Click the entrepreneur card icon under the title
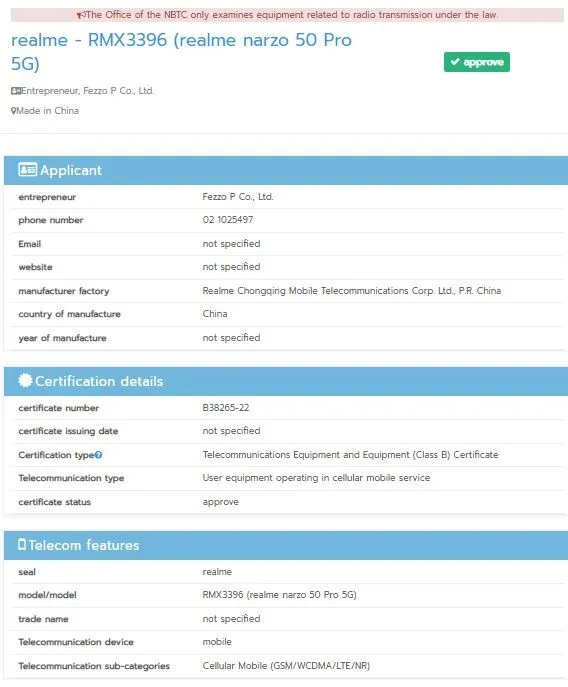Screen dimensions: 568x687 [16, 91]
